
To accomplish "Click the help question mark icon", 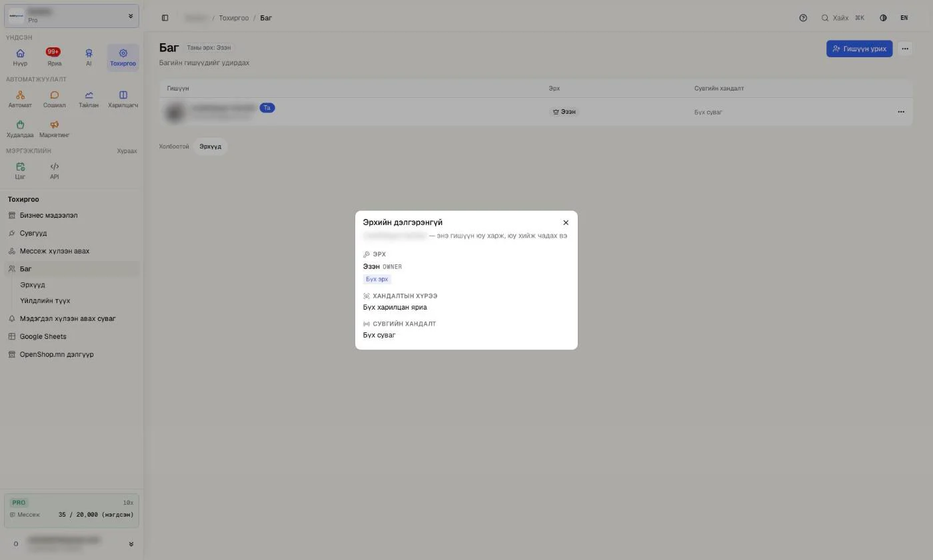I will [x=803, y=18].
